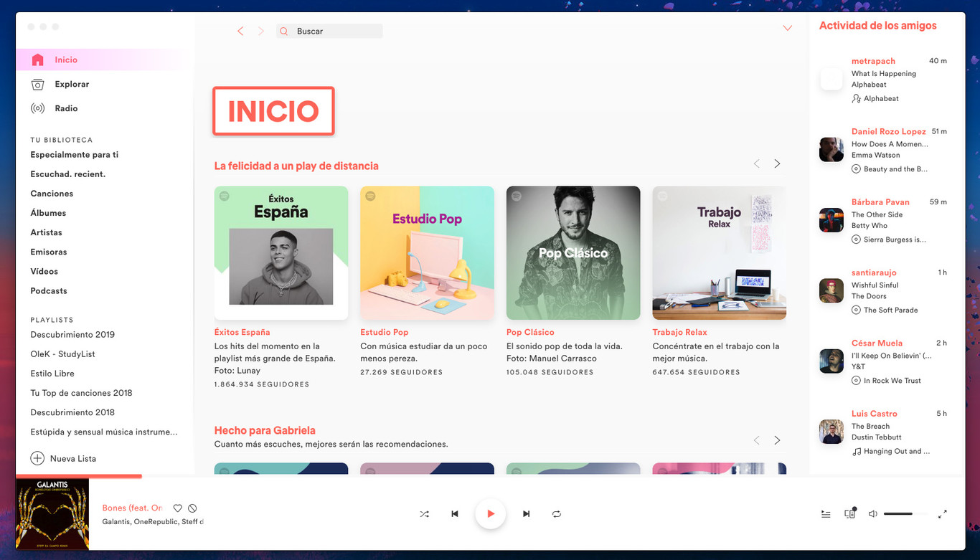Open Álbumes in library
The width and height of the screenshot is (980, 560).
48,213
